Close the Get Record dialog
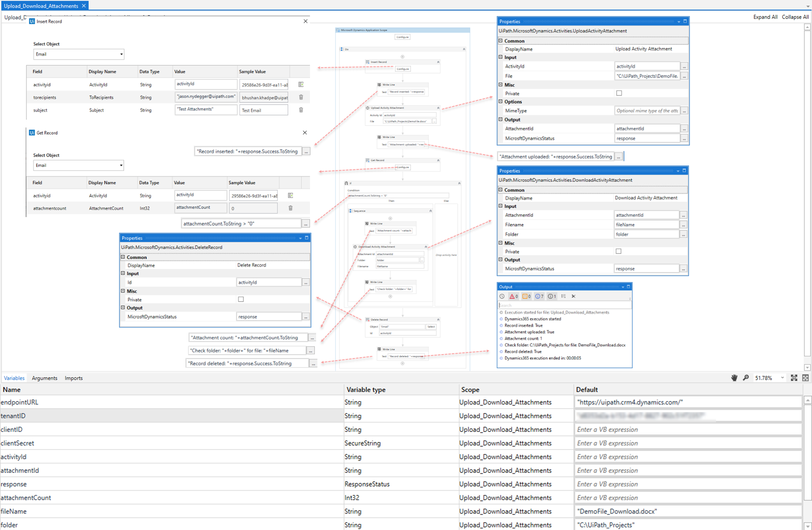Viewport: 812px width, 530px height. 305,132
